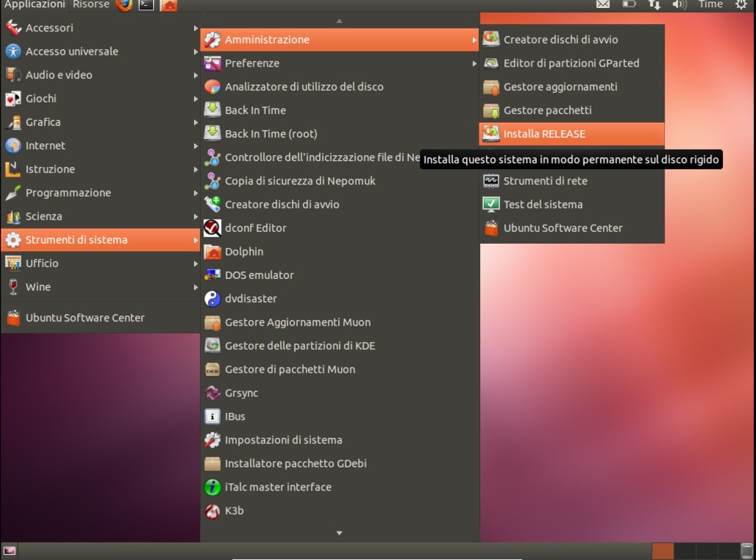756x560 pixels.
Task: Click the dvdisaster icon
Action: click(212, 299)
